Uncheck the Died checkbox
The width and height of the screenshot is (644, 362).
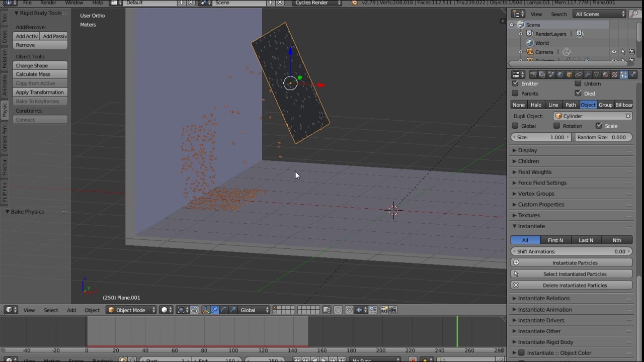[x=578, y=94]
